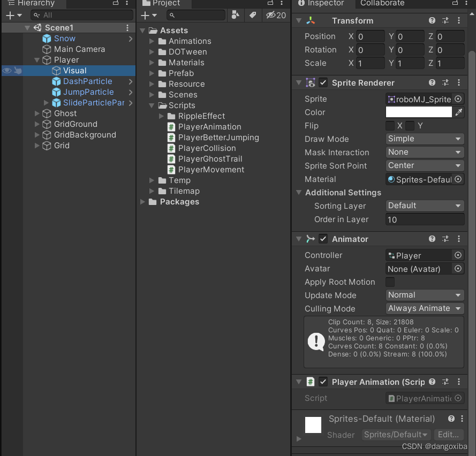Open Animator help icon
Image resolution: width=476 pixels, height=456 pixels.
[432, 239]
